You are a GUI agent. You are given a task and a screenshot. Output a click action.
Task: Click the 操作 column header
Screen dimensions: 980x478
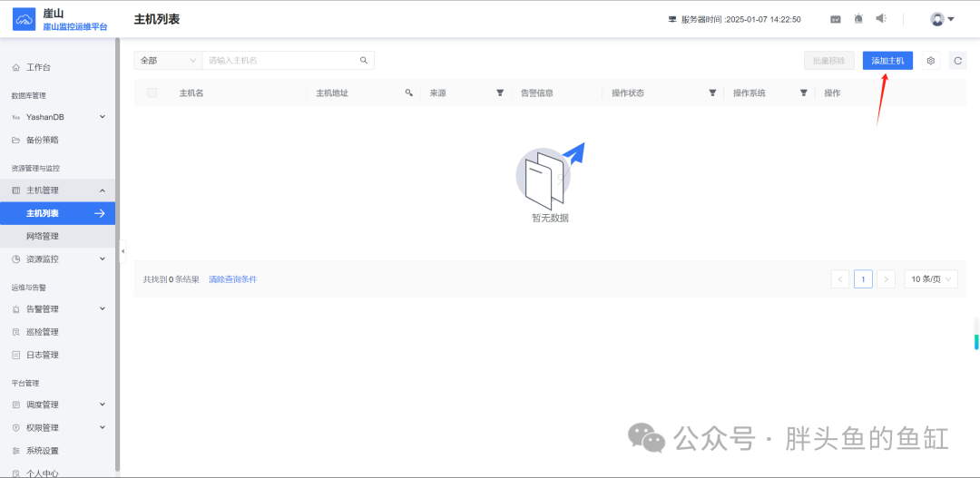pyautogui.click(x=832, y=93)
